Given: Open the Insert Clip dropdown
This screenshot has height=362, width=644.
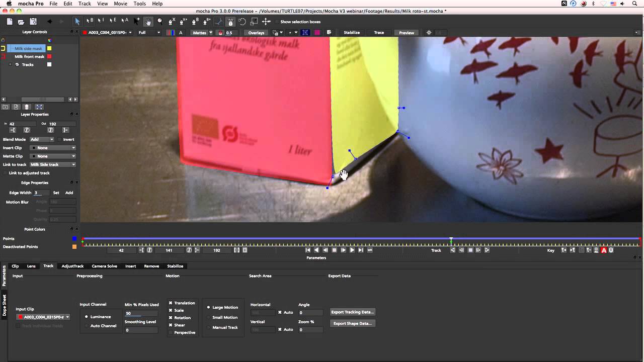Looking at the screenshot, I should [53, 148].
